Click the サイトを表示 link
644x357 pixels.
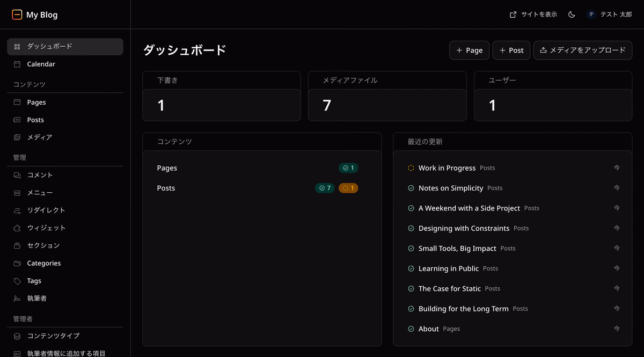pos(533,14)
